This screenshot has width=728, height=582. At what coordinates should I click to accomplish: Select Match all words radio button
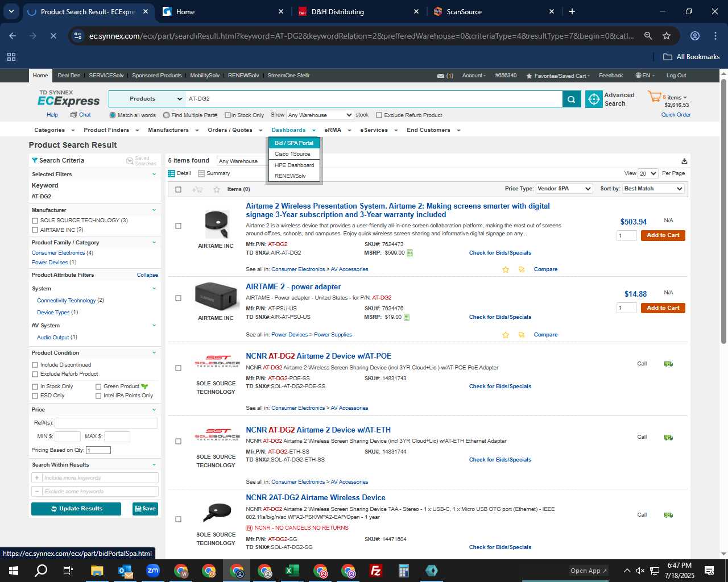pos(113,115)
